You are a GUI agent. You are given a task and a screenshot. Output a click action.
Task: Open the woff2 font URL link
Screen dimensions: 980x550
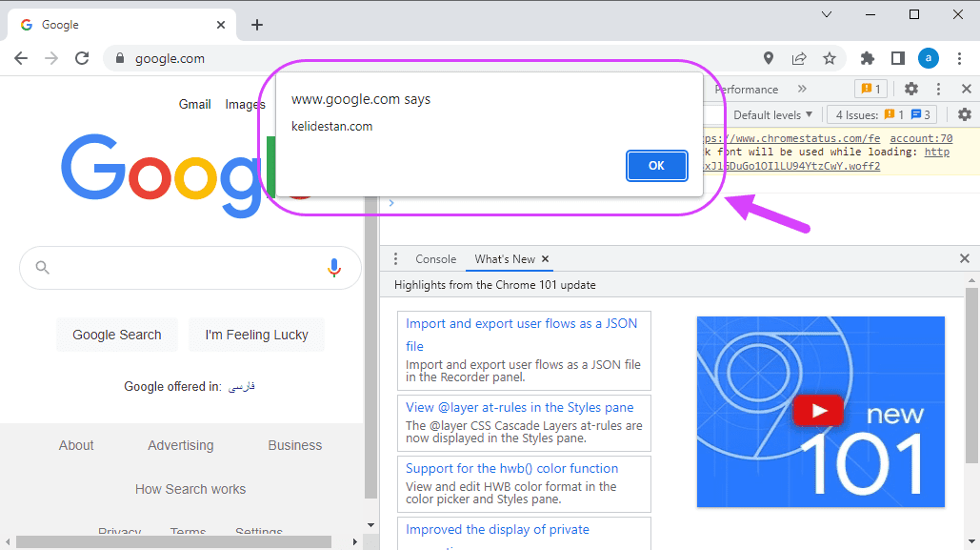(791, 166)
